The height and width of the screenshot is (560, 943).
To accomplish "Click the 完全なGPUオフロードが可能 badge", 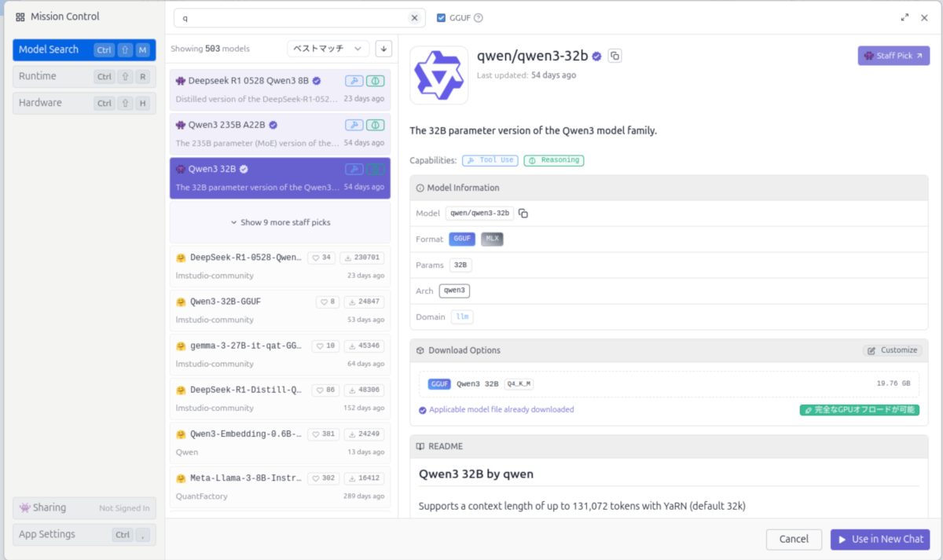I will (x=860, y=410).
